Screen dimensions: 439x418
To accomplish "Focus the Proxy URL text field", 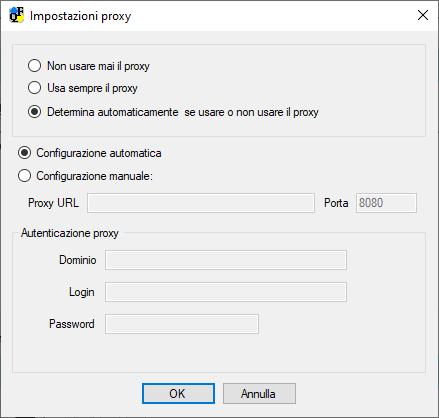I will [x=201, y=203].
